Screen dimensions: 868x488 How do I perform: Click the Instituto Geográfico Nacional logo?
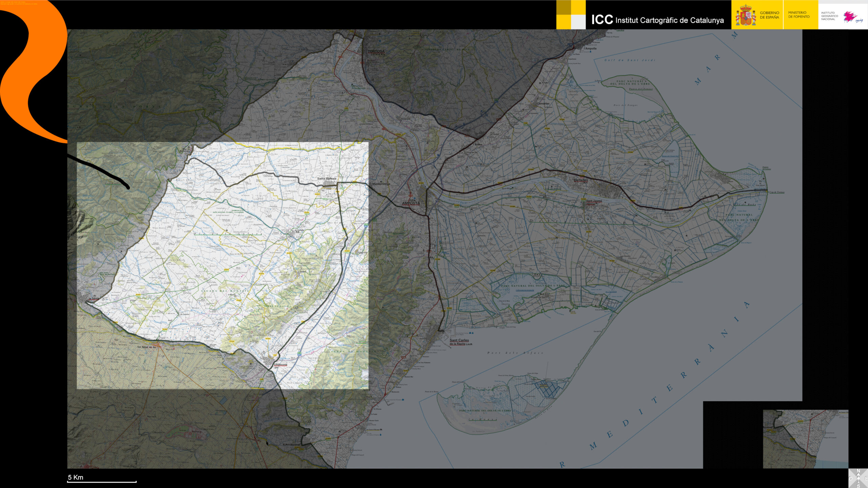pyautogui.click(x=842, y=16)
